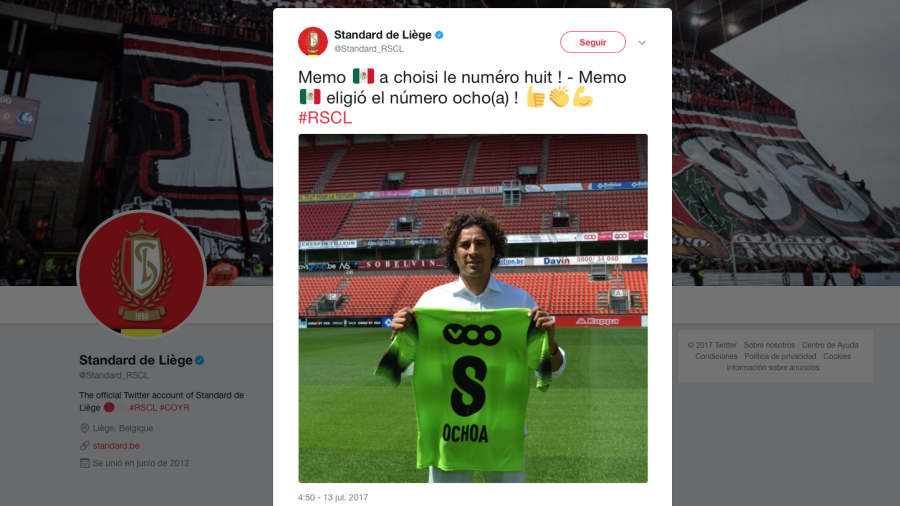Open the standard.be website link
Viewport: 900px width, 506px height.
(x=116, y=446)
